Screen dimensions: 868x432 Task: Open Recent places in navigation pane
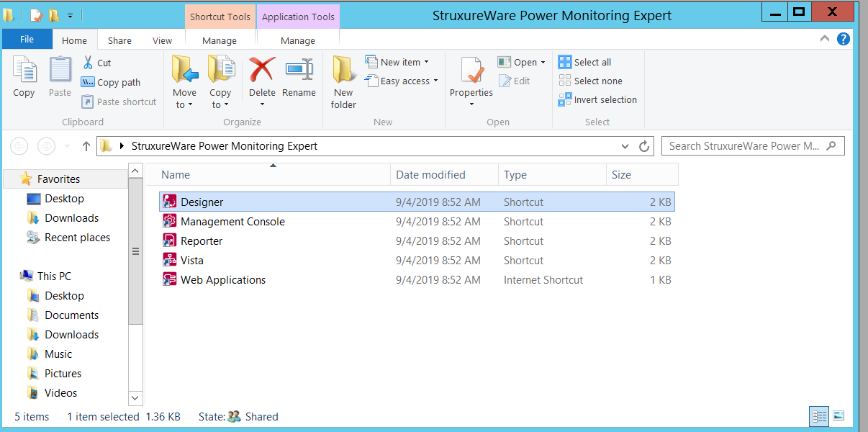78,238
